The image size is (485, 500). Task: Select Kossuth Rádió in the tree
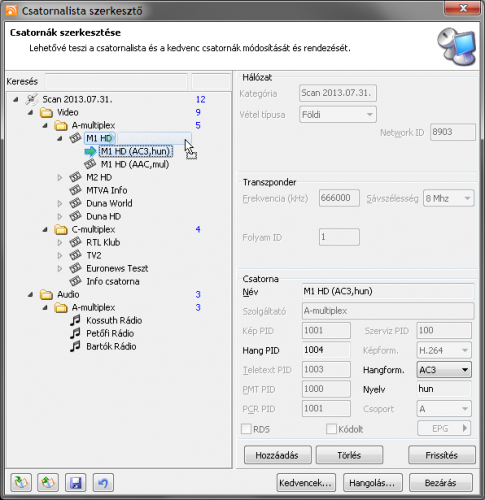tap(114, 320)
